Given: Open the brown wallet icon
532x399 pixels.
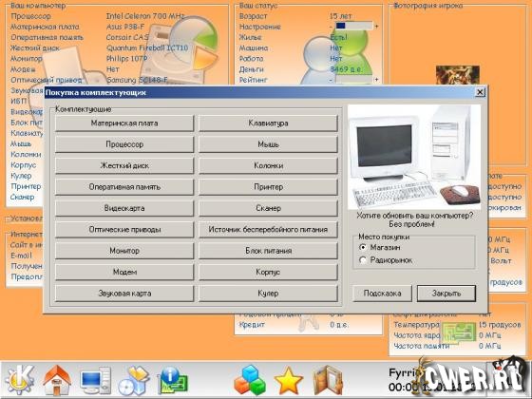Looking at the screenshot, I should (328, 381).
